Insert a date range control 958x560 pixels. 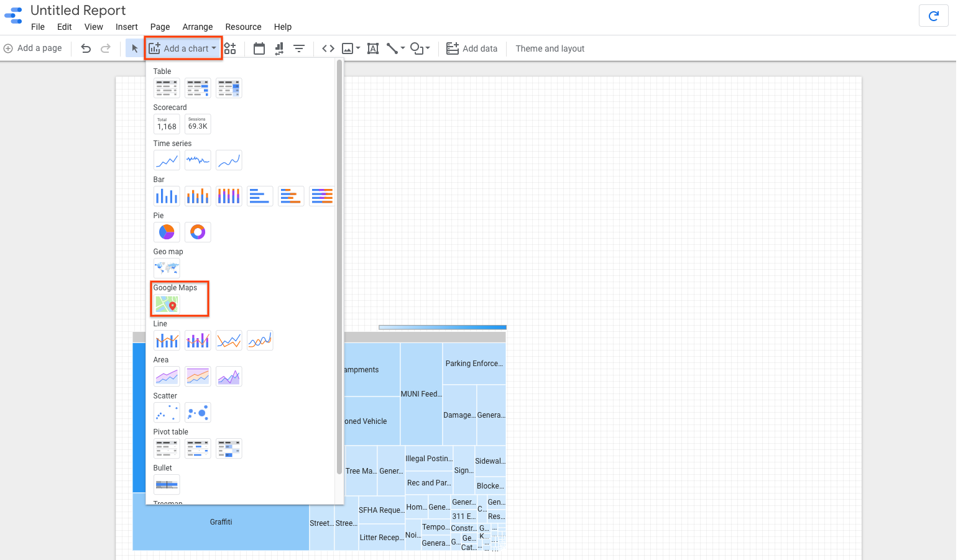pos(259,48)
